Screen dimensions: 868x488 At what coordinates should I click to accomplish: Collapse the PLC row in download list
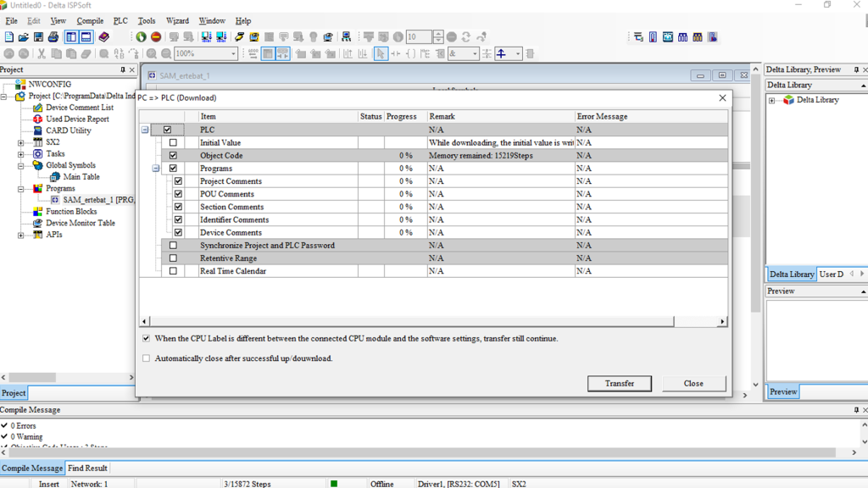coord(145,130)
